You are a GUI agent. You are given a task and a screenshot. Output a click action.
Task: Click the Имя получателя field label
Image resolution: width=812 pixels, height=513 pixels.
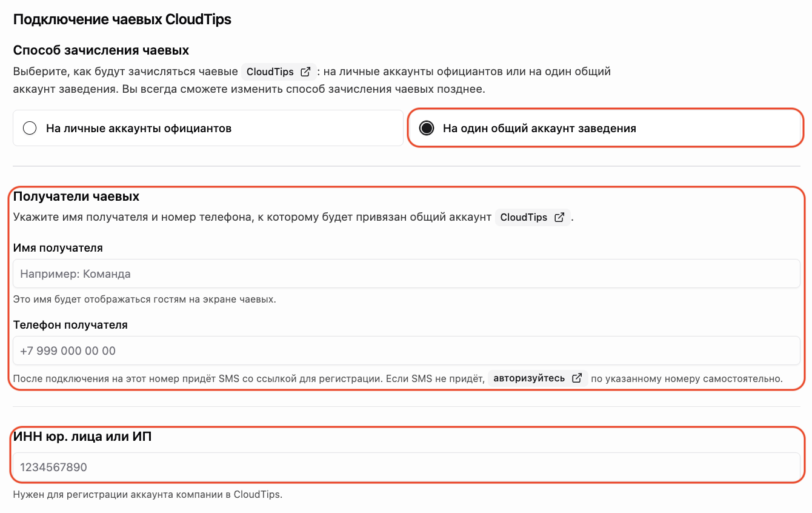click(58, 248)
